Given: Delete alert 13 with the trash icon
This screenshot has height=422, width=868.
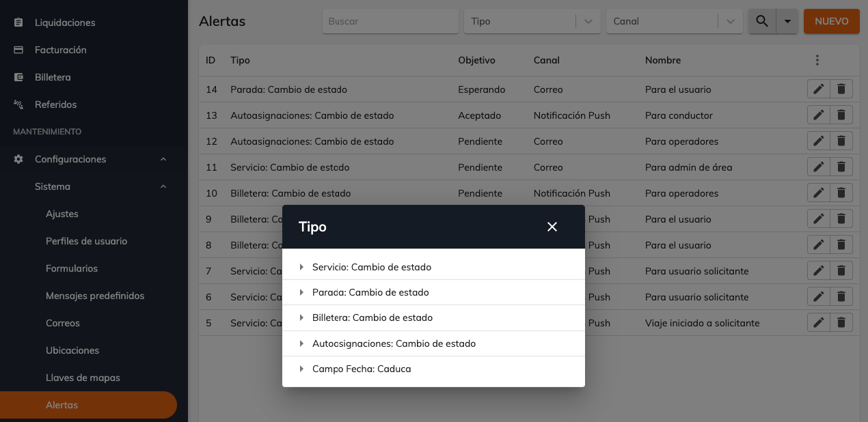Looking at the screenshot, I should [841, 115].
